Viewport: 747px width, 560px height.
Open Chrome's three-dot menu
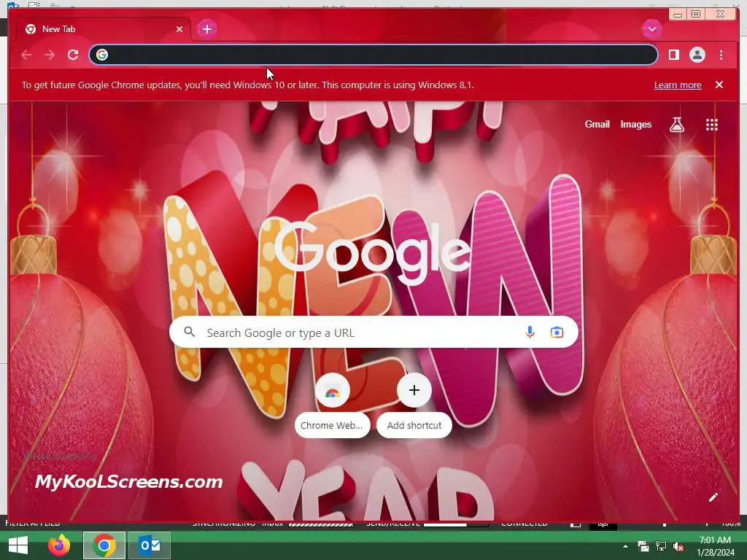[721, 55]
